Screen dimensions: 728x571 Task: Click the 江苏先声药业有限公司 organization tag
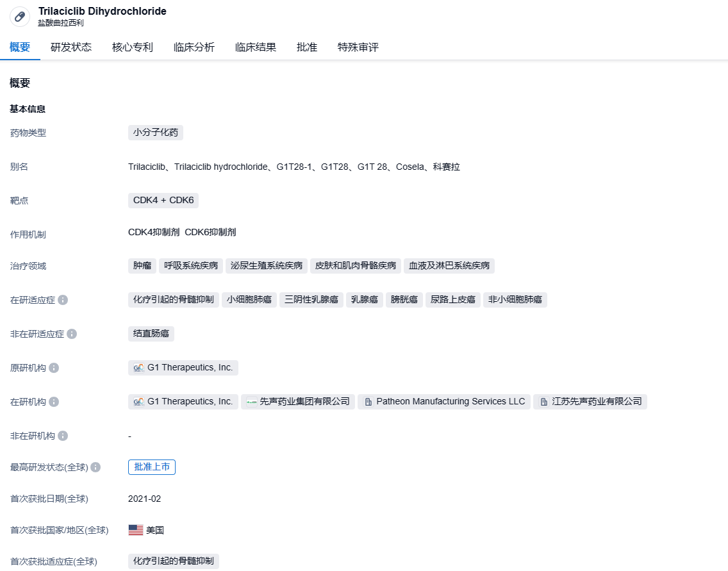point(590,402)
